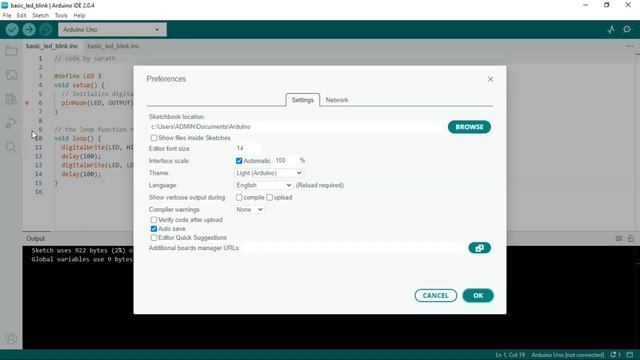Image resolution: width=640 pixels, height=360 pixels.
Task: Click the CANCEL button
Action: point(436,296)
